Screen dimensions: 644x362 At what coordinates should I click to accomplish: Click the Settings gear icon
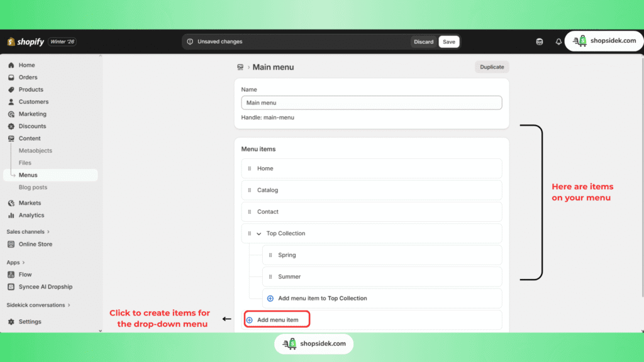point(11,322)
